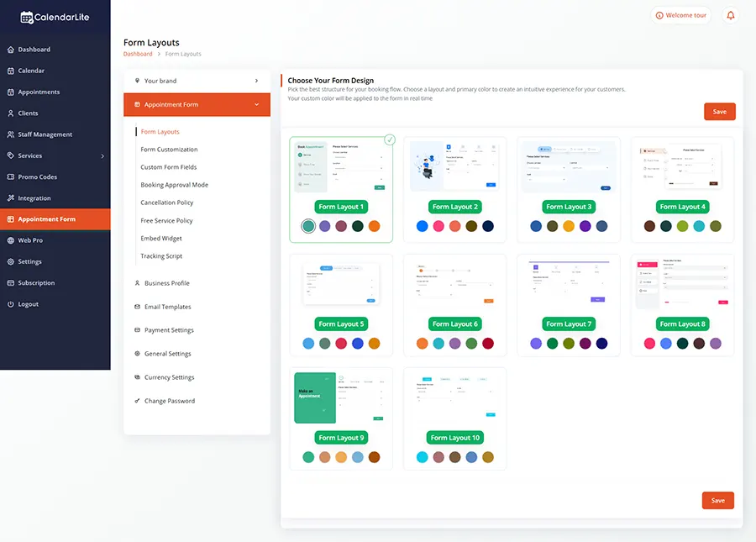Click the Business Profile person icon

(x=137, y=283)
